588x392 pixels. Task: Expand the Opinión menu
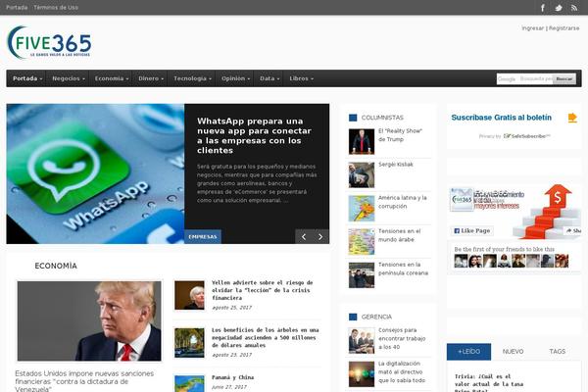tap(235, 78)
